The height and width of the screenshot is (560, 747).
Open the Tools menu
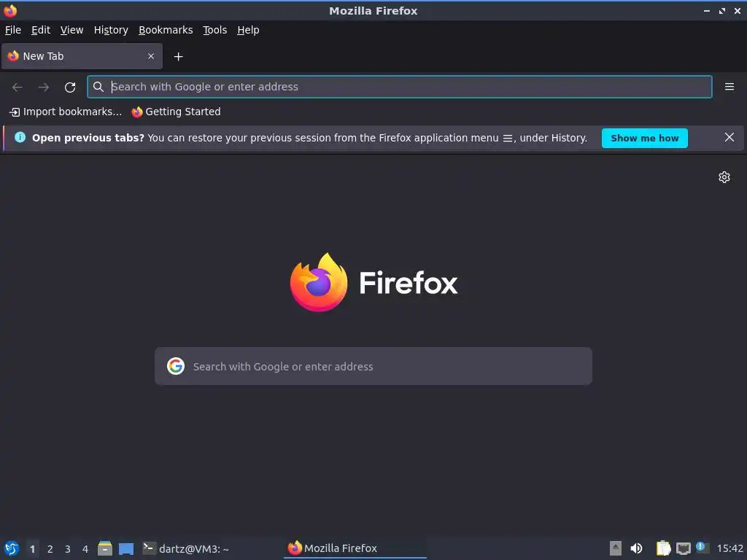pyautogui.click(x=215, y=30)
